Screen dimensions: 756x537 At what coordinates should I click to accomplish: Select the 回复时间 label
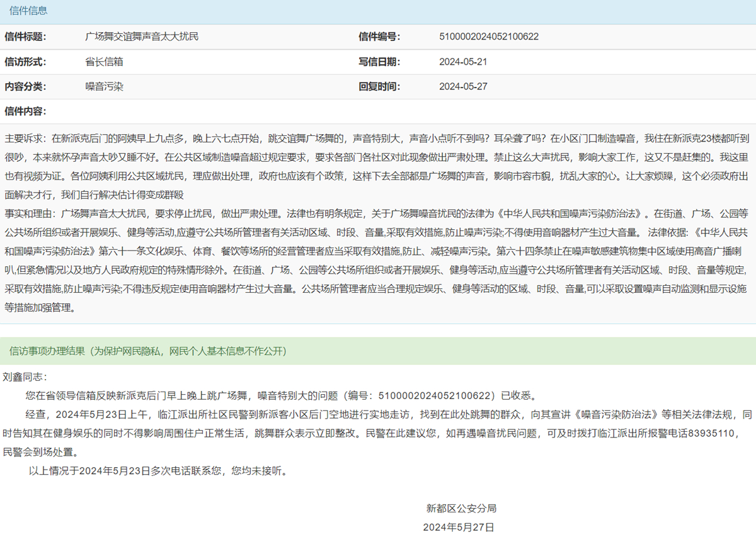click(x=379, y=86)
